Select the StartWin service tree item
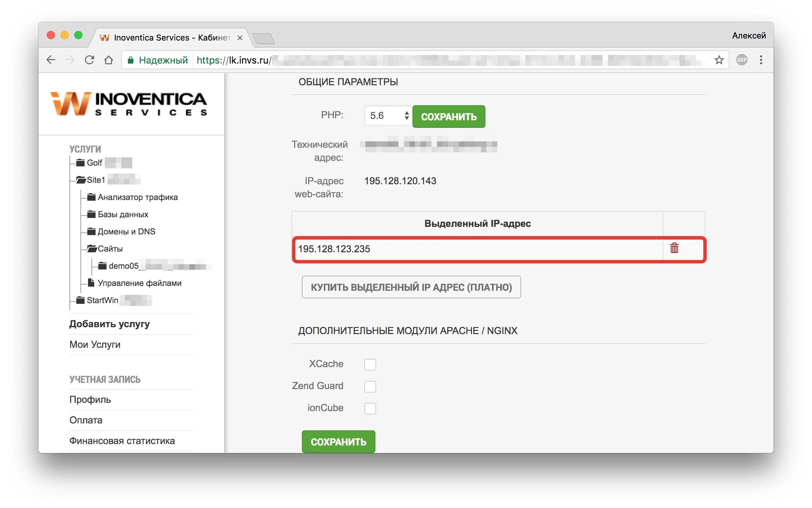812x508 pixels. click(102, 300)
